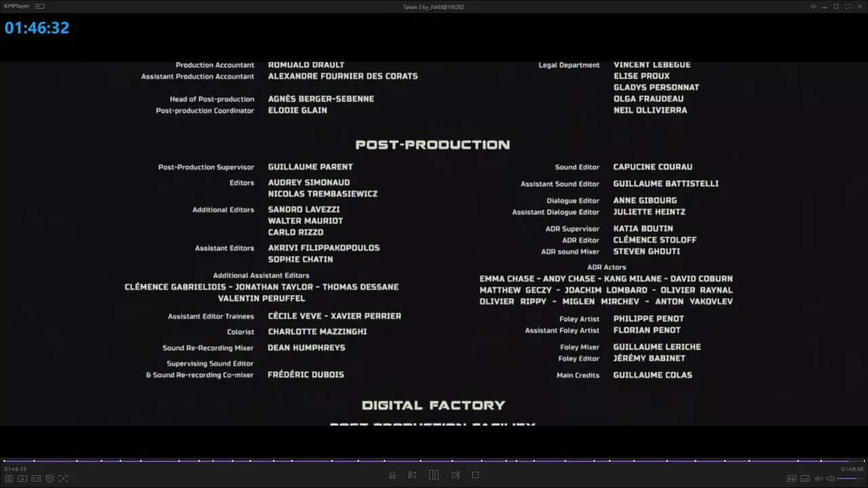868x488 pixels.
Task: Stop playback with the stop button
Action: point(475,475)
